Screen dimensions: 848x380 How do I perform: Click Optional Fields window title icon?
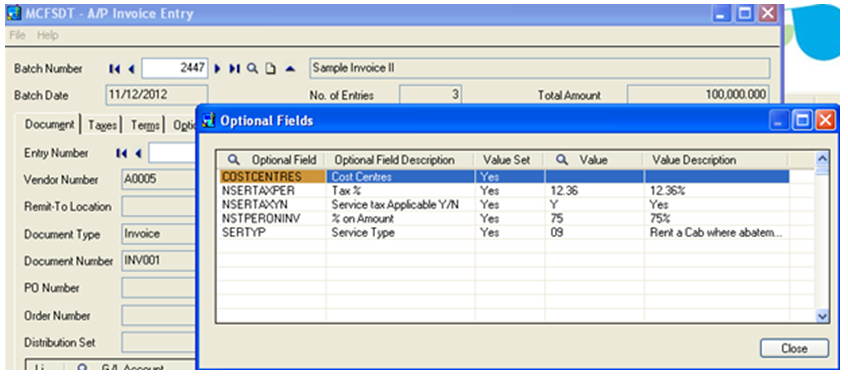pyautogui.click(x=208, y=121)
